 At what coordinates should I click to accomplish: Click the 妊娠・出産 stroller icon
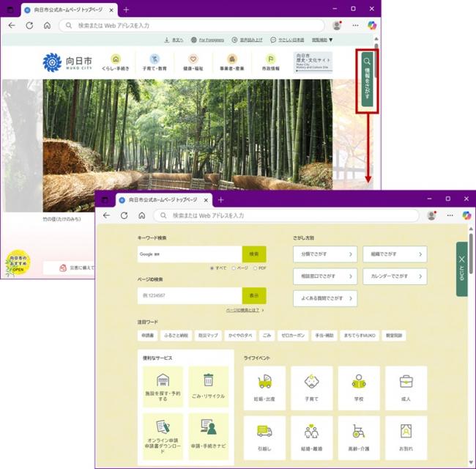264,382
